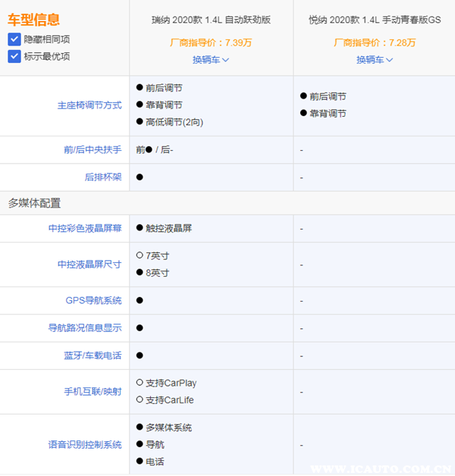Click the 中控液晶屏尺寸 parameter link
This screenshot has width=455, height=476.
pos(89,265)
